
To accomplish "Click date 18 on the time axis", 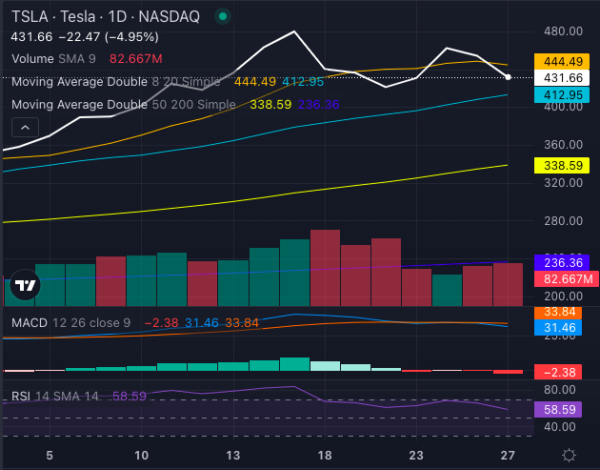I will 324,455.
